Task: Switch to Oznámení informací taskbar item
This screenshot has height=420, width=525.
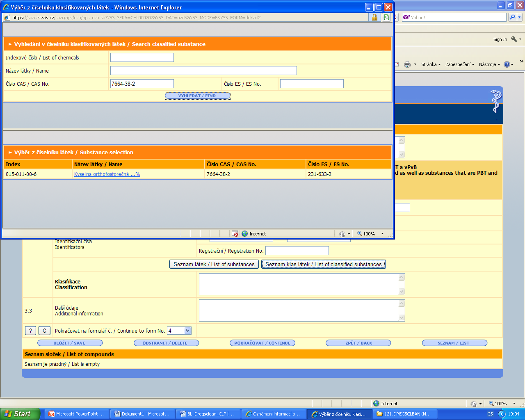Action: (x=274, y=414)
